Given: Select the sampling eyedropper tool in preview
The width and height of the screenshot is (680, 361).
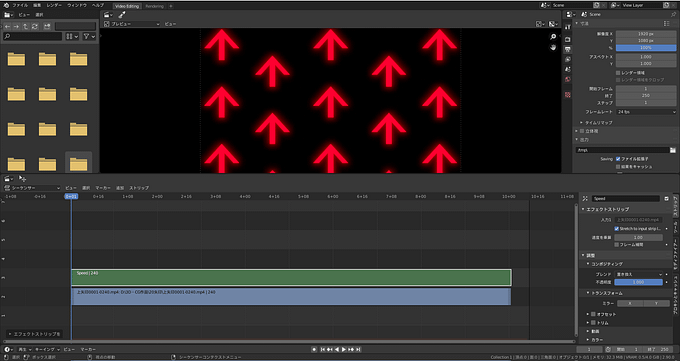Looking at the screenshot, I should 122,15.
